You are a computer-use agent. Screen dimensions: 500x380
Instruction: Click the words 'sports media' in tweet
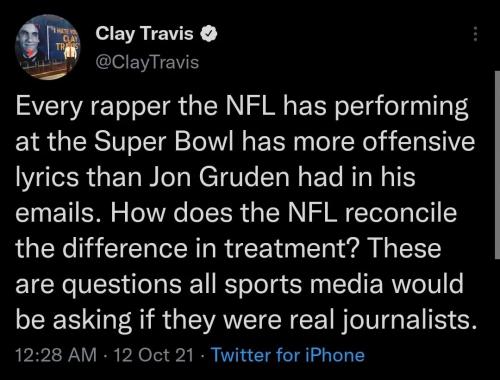[304, 285]
